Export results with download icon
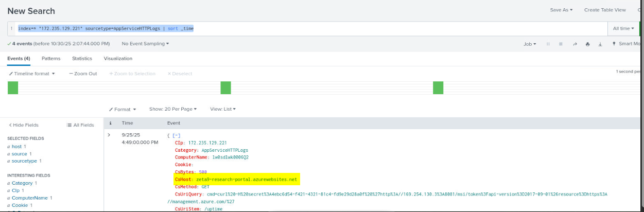Viewport: 644px width, 212px height. click(600, 44)
